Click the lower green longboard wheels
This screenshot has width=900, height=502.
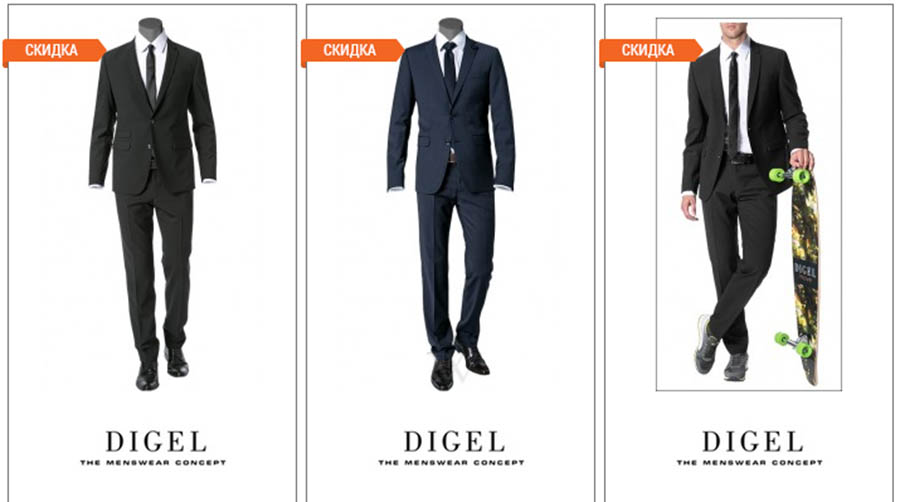coord(794,343)
